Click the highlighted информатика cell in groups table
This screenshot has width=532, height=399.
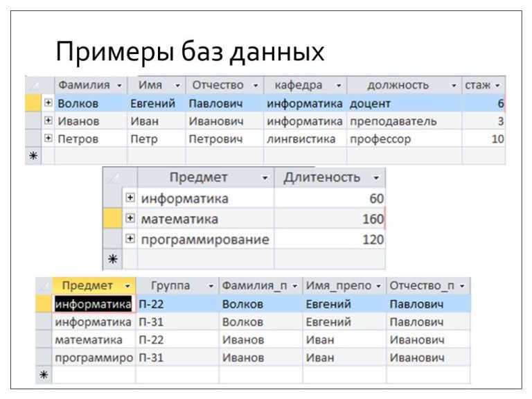(x=94, y=304)
